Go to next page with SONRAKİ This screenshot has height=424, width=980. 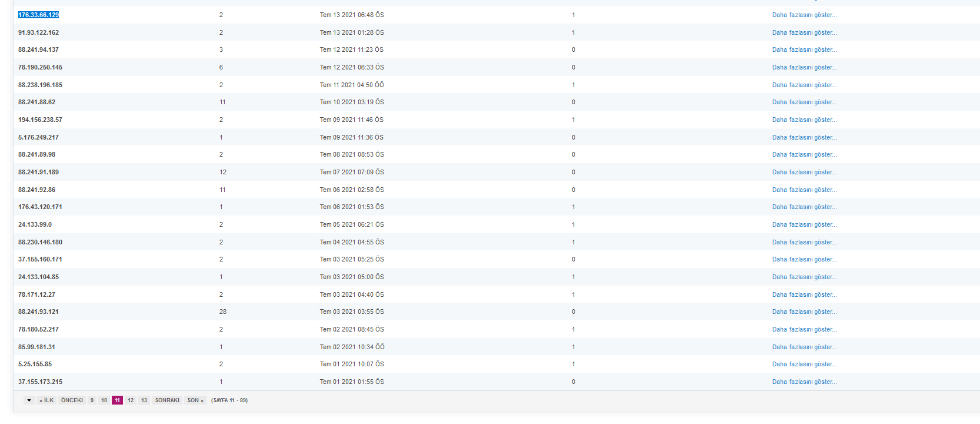[x=167, y=400]
